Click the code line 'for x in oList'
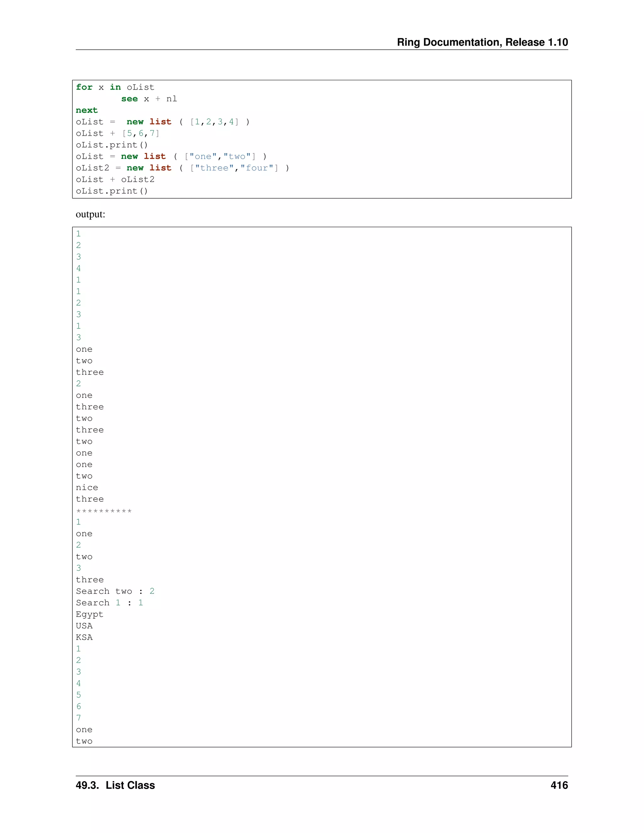644x833 pixels. tap(115, 87)
